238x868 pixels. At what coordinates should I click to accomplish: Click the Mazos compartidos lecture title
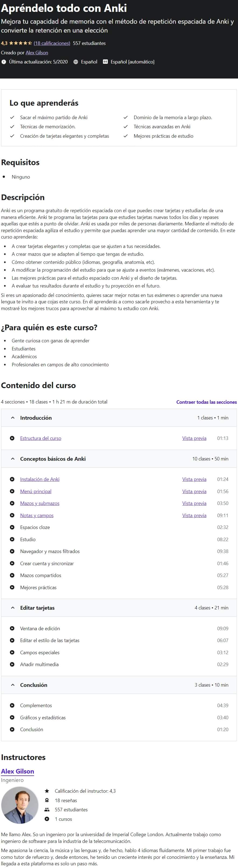41,575
